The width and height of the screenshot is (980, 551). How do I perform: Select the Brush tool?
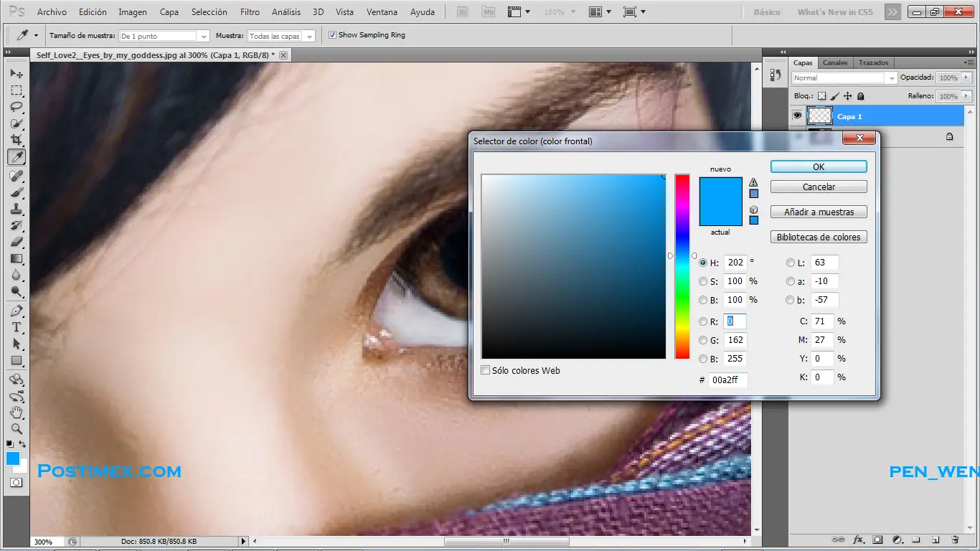coord(17,192)
